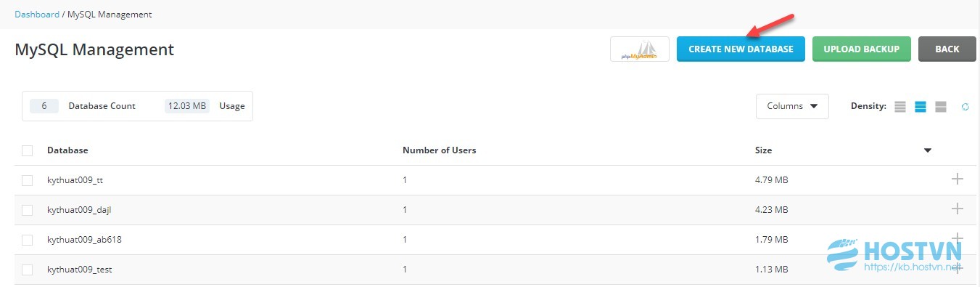The height and width of the screenshot is (287, 980).
Task: Click Create New Database button
Action: tap(741, 49)
